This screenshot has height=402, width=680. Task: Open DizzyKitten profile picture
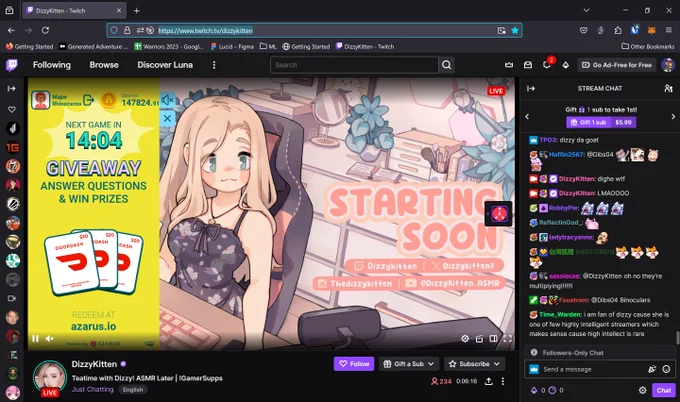[x=50, y=376]
